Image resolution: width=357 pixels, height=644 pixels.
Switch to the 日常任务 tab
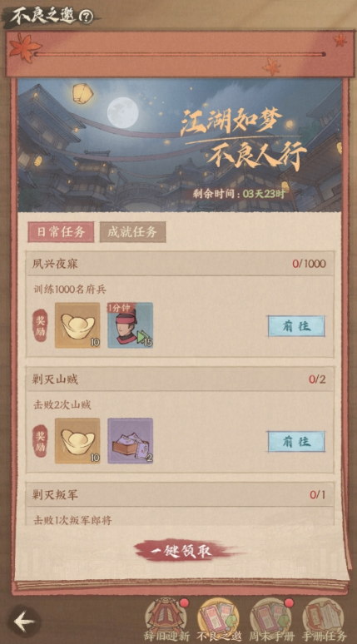tap(61, 232)
